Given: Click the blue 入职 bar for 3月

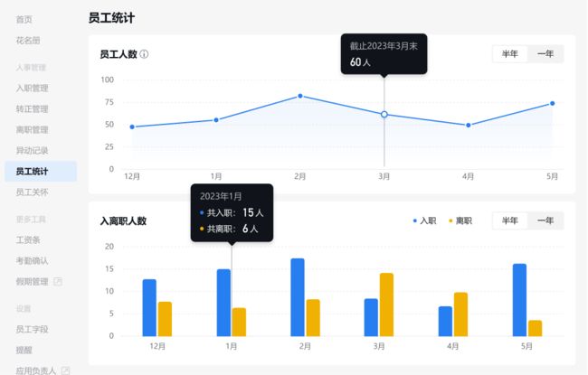Looking at the screenshot, I should tap(371, 317).
